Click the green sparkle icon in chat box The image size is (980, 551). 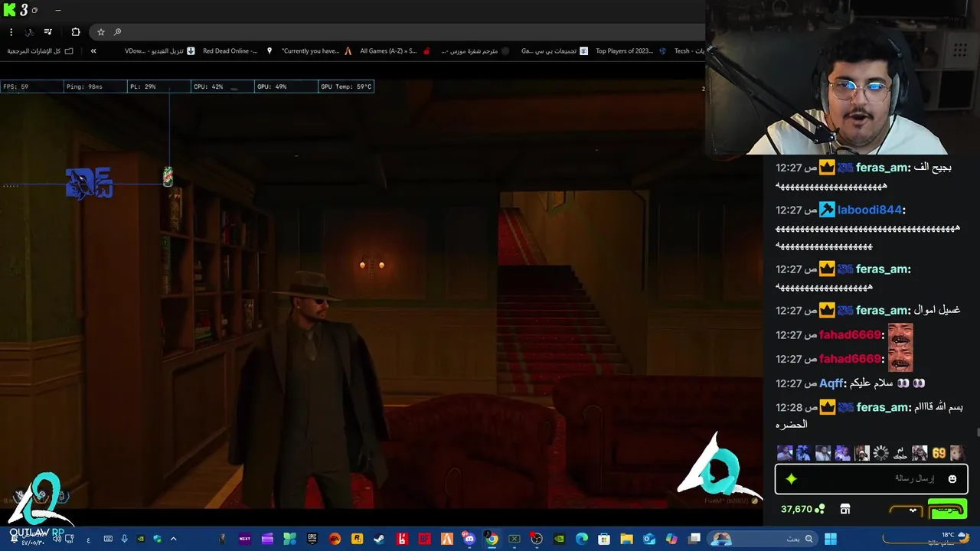(x=791, y=479)
